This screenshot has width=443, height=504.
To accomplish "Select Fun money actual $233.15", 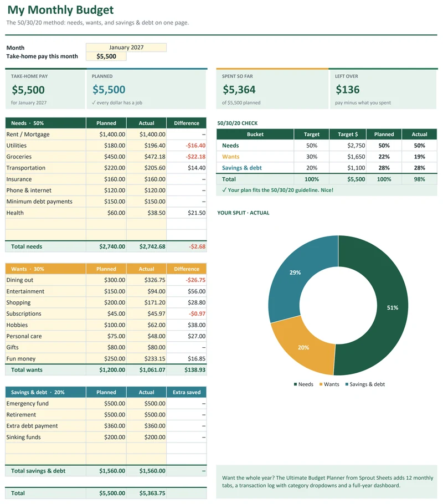I will (146, 359).
